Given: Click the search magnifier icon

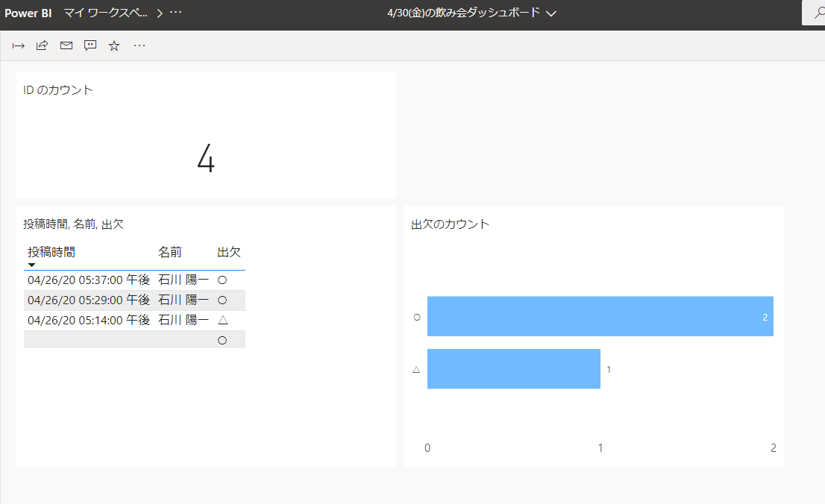Looking at the screenshot, I should click(819, 13).
